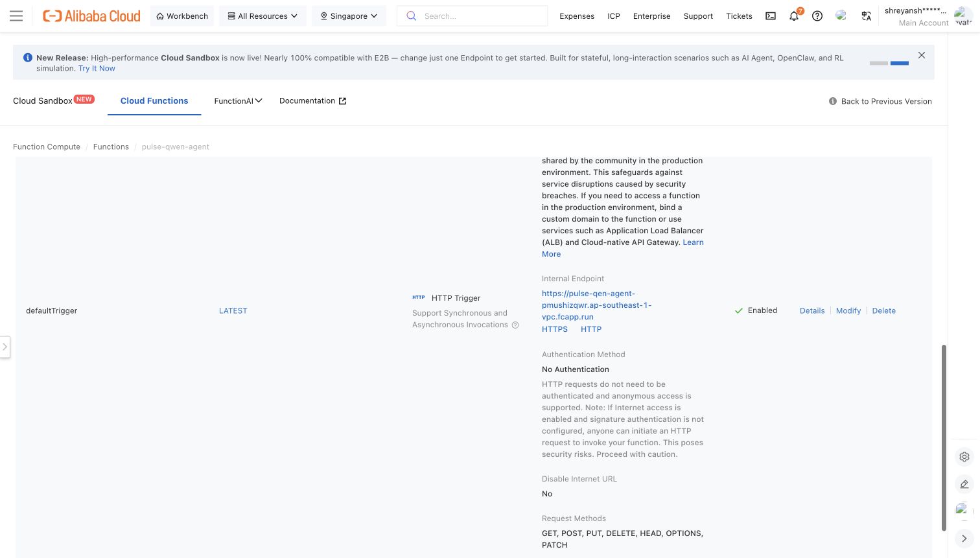980x558 pixels.
Task: Switch to the Cloud Functions tab
Action: pos(154,100)
